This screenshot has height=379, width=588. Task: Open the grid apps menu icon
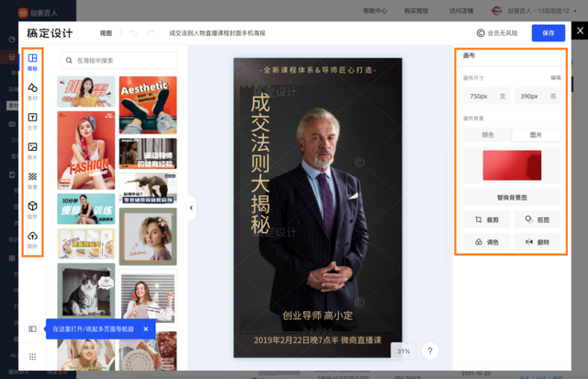tap(33, 356)
